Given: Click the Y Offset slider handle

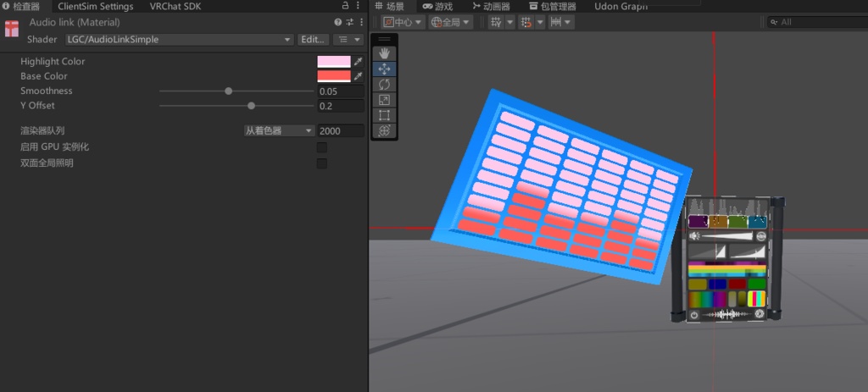Looking at the screenshot, I should [251, 106].
